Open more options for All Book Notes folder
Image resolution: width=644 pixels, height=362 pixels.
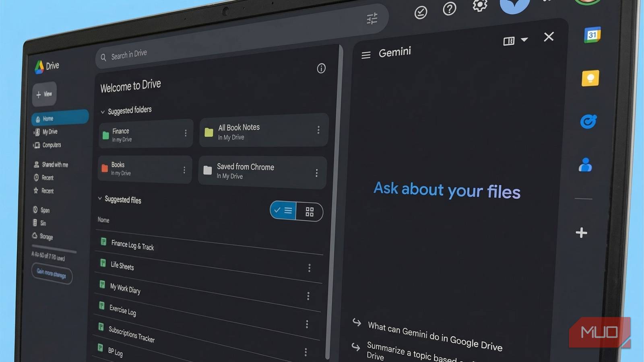tap(318, 130)
